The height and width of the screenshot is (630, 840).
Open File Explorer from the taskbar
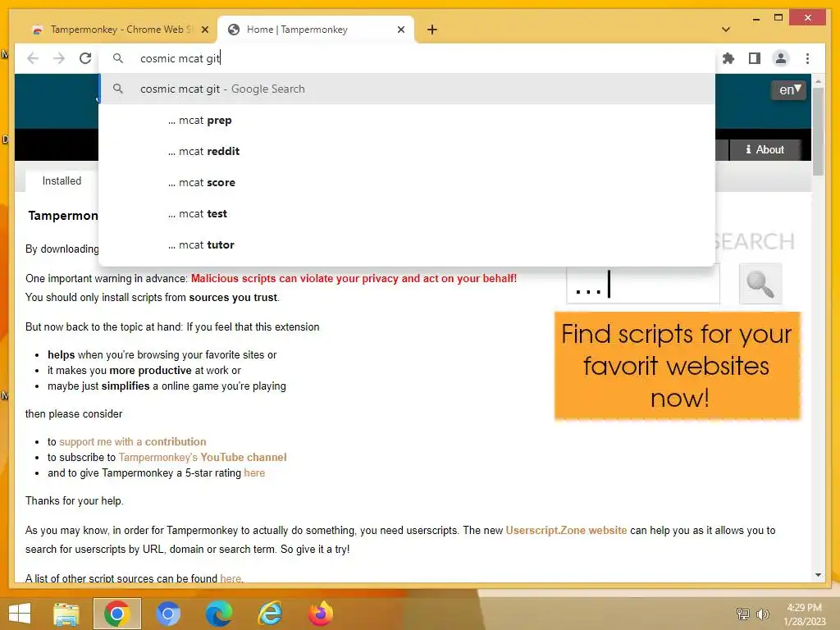click(x=66, y=614)
